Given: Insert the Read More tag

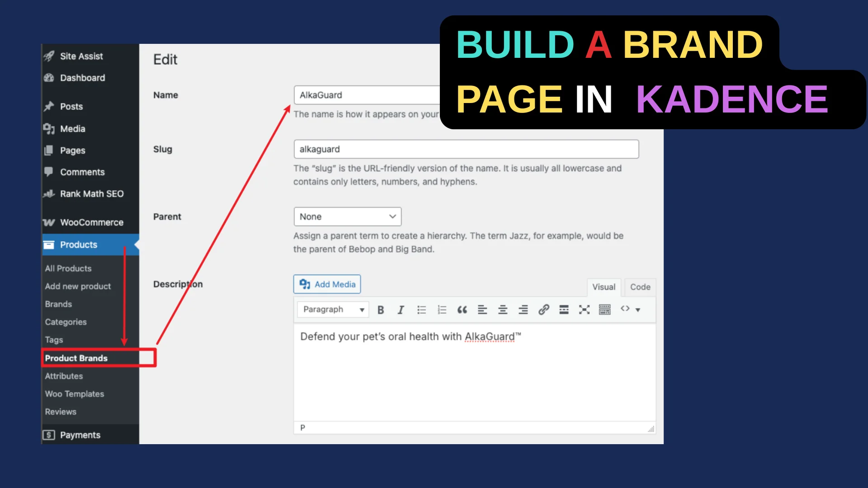Looking at the screenshot, I should coord(564,310).
